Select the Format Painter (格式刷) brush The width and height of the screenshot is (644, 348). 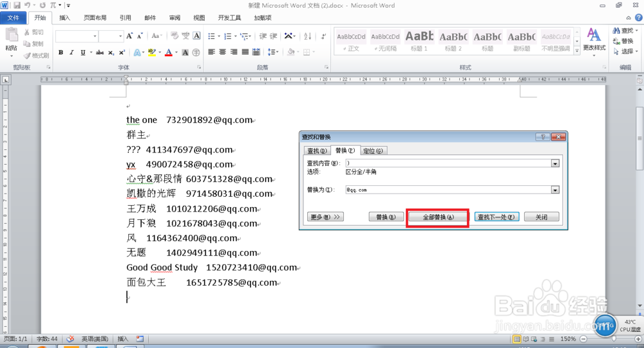[x=27, y=55]
